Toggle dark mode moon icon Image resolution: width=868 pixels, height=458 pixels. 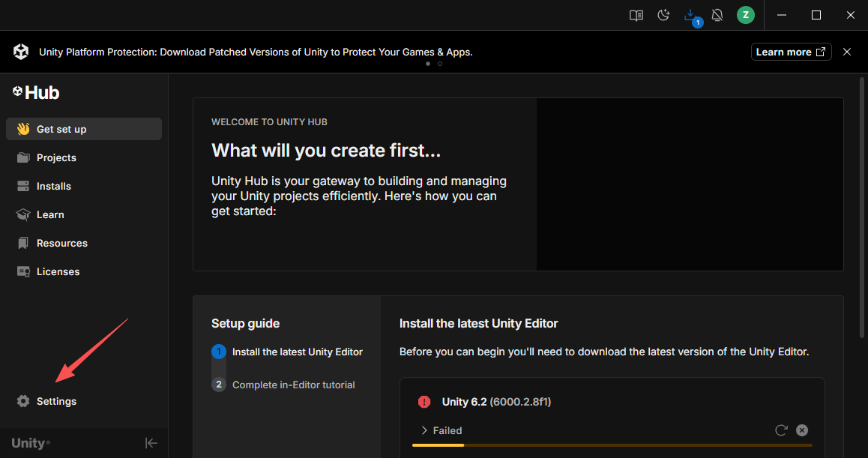tap(663, 16)
